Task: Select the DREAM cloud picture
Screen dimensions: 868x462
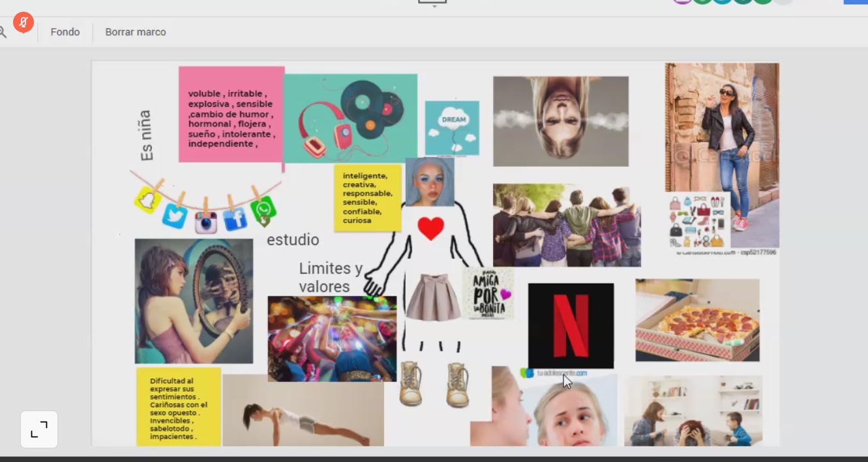Action: 452,128
